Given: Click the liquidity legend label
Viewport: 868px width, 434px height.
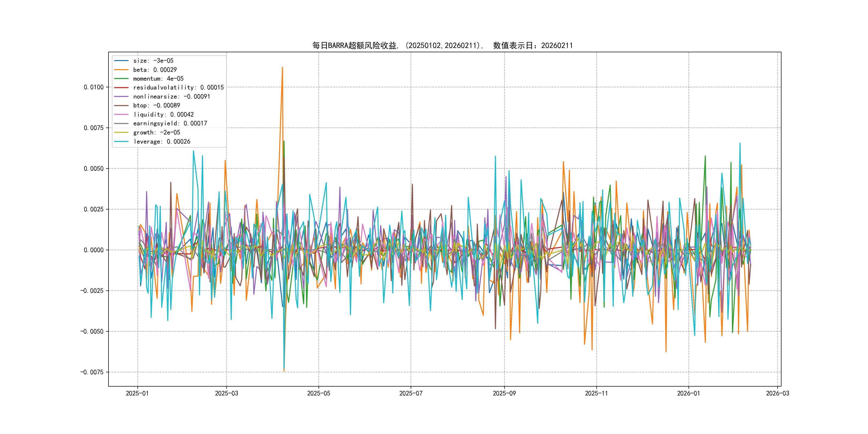Looking at the screenshot, I should (x=163, y=115).
